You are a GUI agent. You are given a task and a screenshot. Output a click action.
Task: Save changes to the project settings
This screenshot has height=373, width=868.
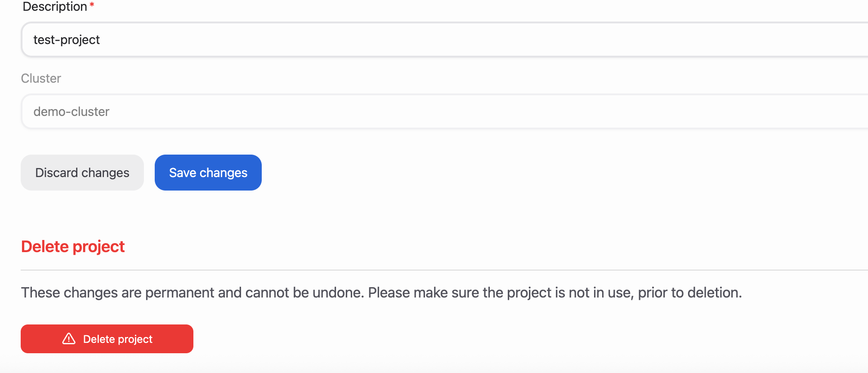[x=208, y=172]
